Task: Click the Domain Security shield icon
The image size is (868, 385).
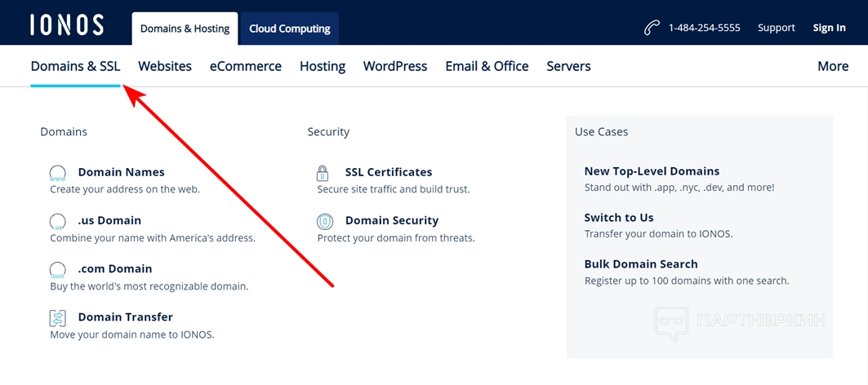Action: pos(324,221)
